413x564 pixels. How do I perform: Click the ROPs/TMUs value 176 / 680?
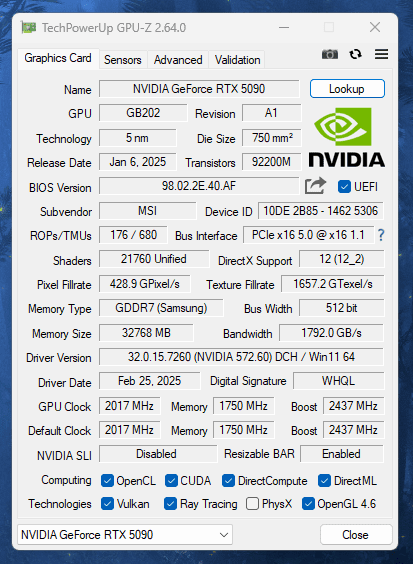(x=133, y=235)
